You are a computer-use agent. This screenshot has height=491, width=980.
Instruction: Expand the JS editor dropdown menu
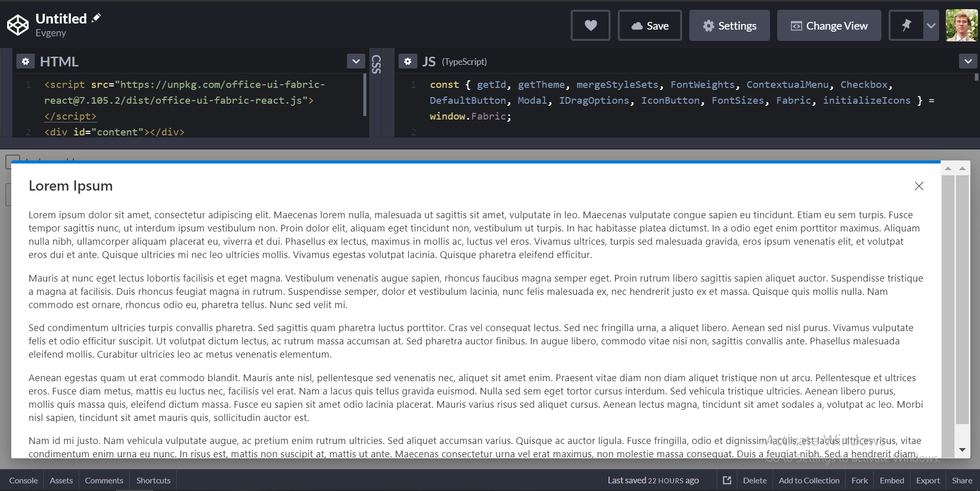click(x=968, y=61)
